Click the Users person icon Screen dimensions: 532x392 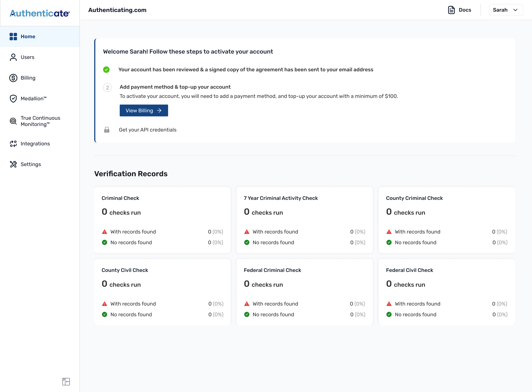[x=13, y=57]
